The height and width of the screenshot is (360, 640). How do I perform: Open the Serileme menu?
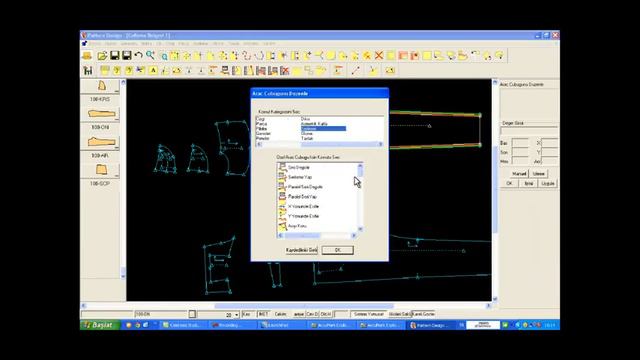pyautogui.click(x=200, y=43)
